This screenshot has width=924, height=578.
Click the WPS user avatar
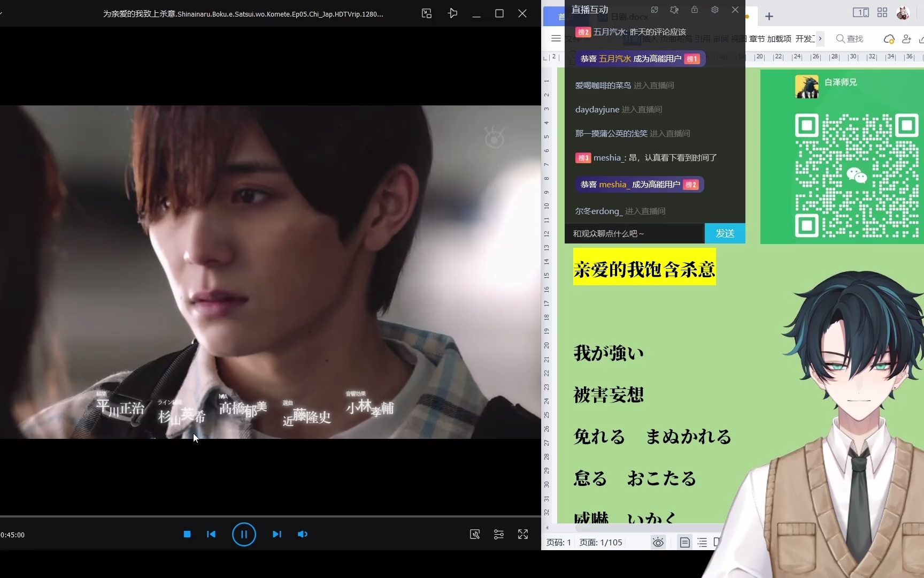point(903,13)
